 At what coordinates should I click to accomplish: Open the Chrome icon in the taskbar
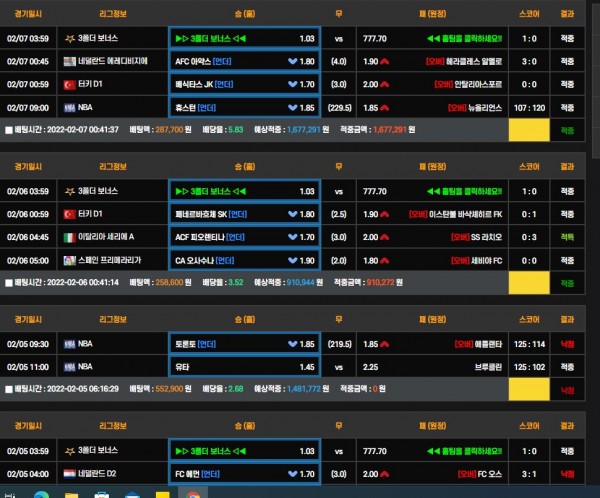(x=196, y=493)
